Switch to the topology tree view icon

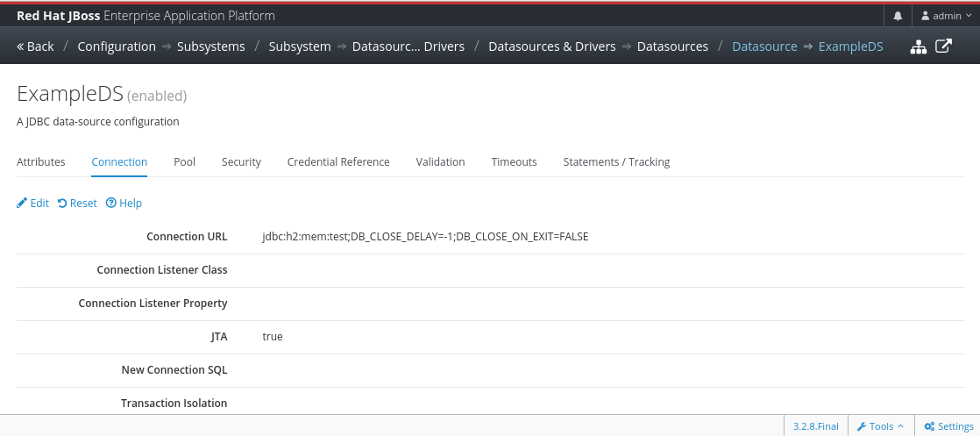[918, 46]
